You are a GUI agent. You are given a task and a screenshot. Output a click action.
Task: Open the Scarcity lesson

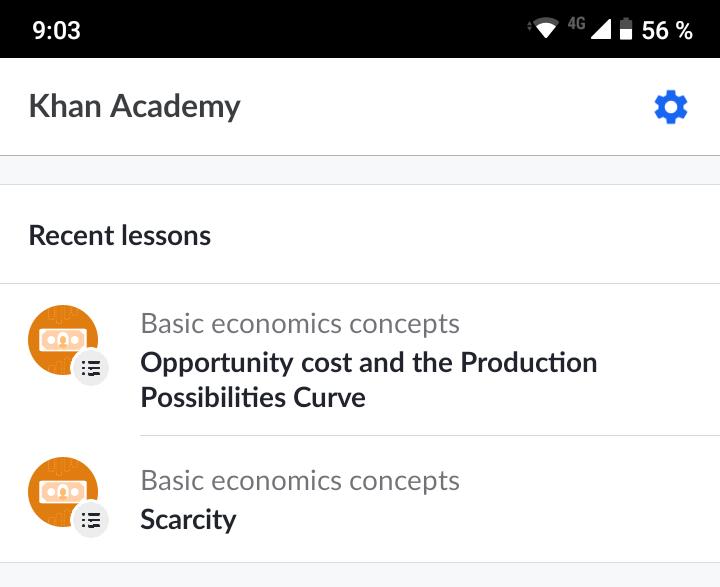pos(188,520)
